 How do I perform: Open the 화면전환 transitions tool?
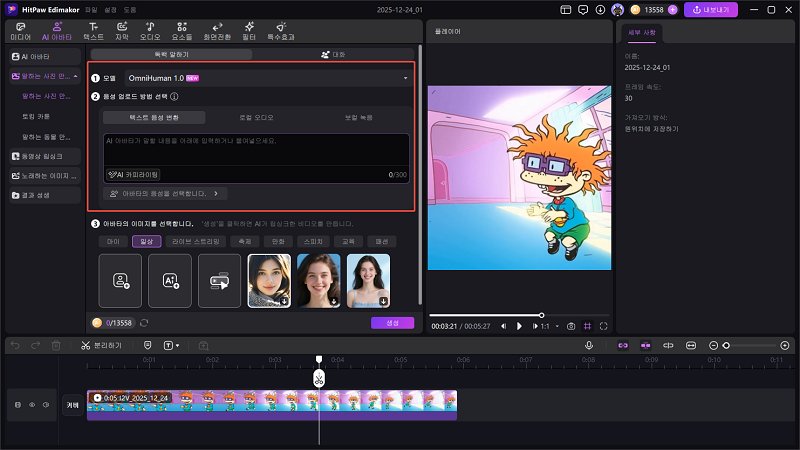(x=217, y=31)
